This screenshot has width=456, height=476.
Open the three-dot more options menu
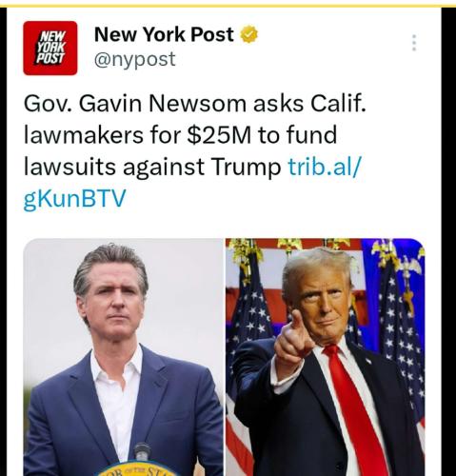click(x=414, y=43)
